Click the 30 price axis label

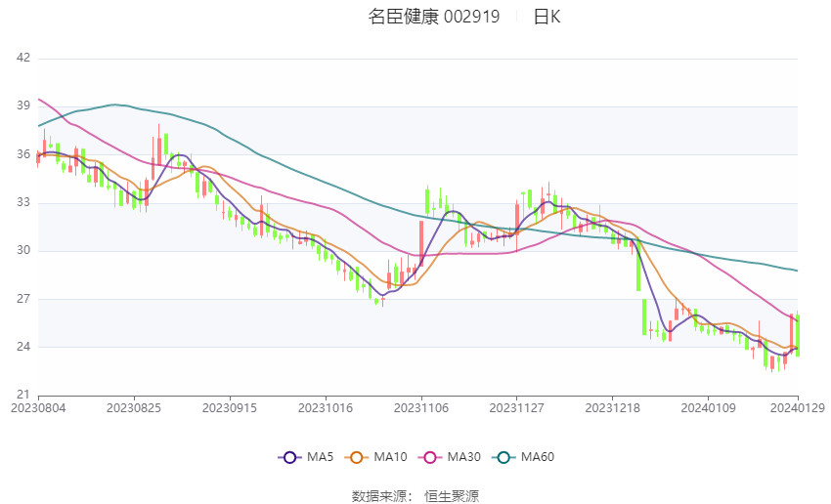[23, 250]
